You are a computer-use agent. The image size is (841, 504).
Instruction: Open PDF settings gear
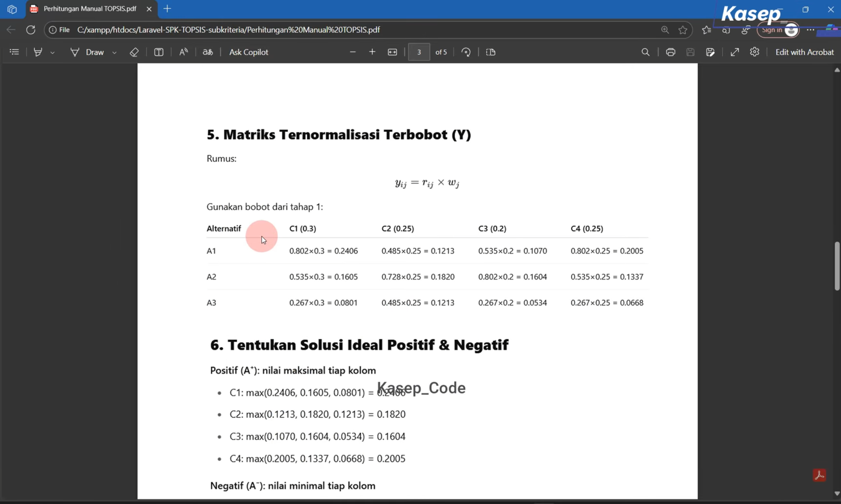(x=754, y=52)
